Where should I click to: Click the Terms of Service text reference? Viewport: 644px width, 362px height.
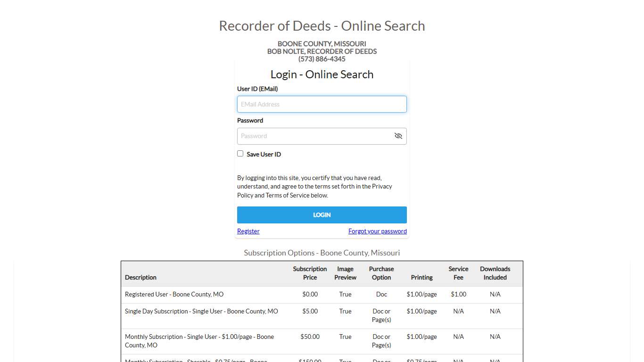288,195
